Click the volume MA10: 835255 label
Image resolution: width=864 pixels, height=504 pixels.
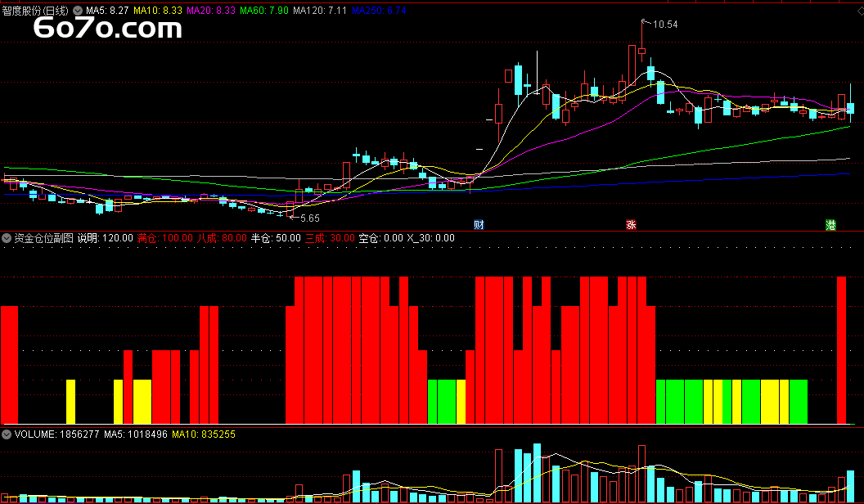click(x=204, y=434)
